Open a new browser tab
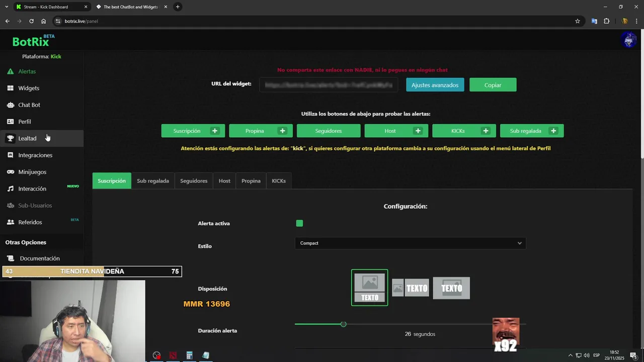 click(178, 7)
